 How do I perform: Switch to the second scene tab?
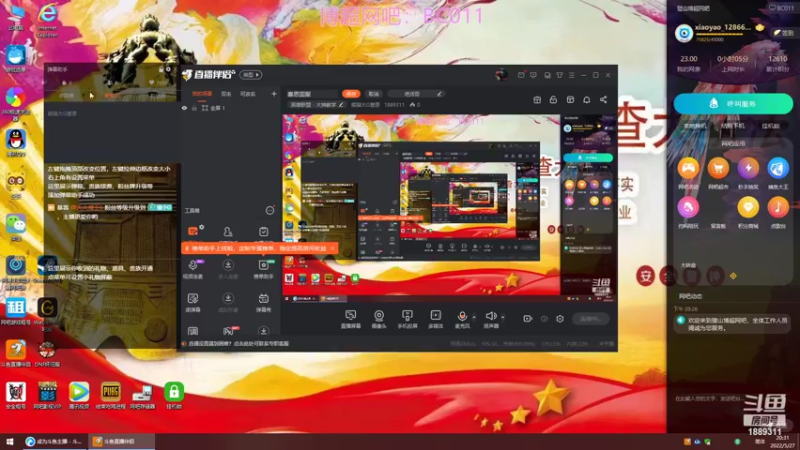(x=226, y=94)
